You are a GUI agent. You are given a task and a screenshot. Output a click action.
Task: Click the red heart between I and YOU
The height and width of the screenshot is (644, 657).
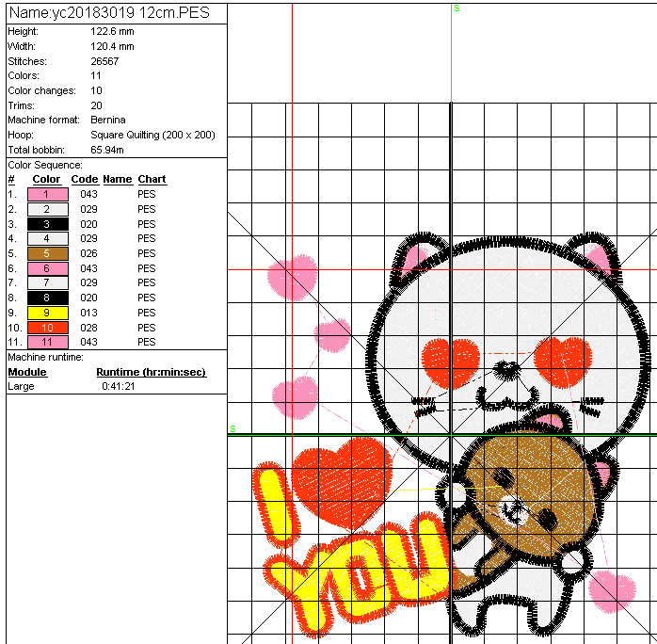pyautogui.click(x=342, y=482)
